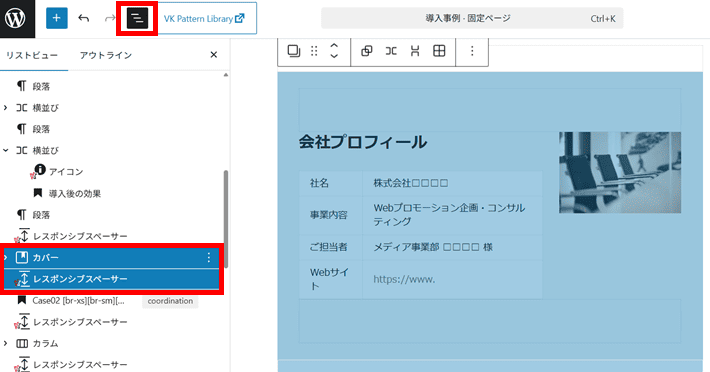This screenshot has height=372, width=710.
Task: Expand the first 横並び row in list
Action: click(5, 108)
